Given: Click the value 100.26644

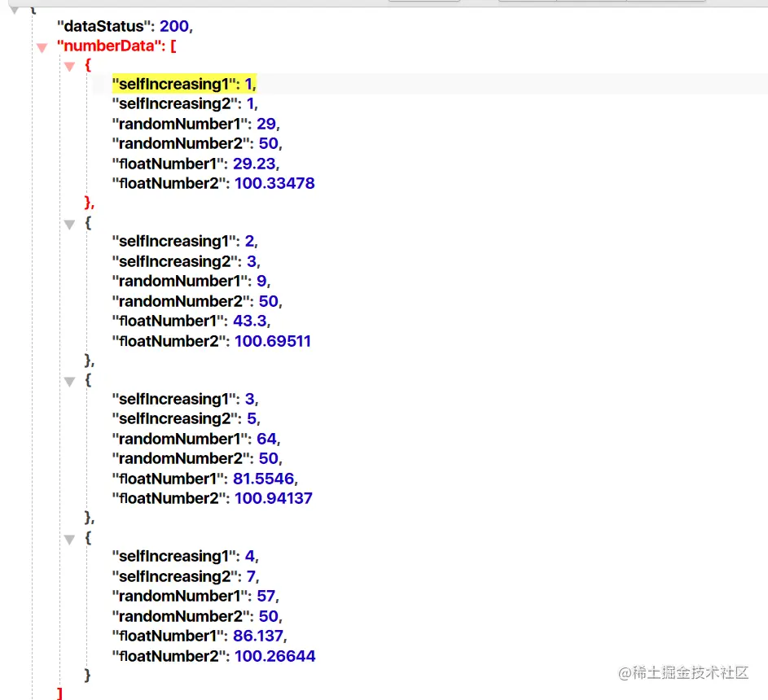Looking at the screenshot, I should click(x=275, y=656).
